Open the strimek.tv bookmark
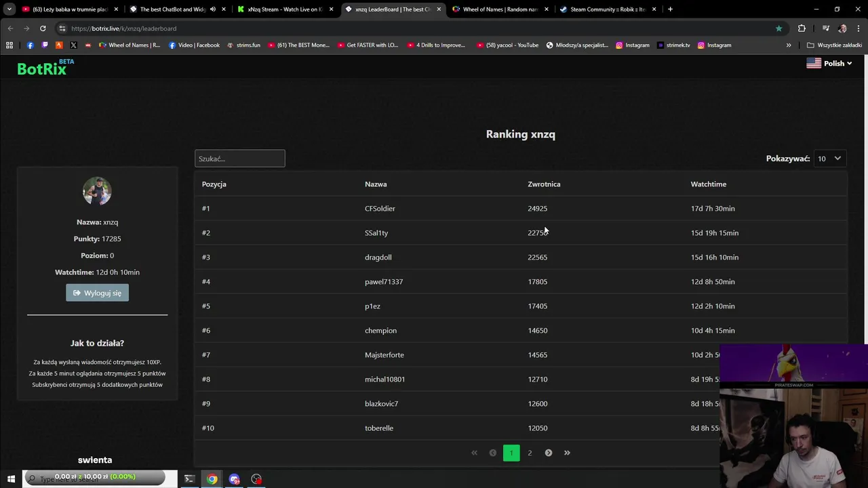 tap(673, 45)
